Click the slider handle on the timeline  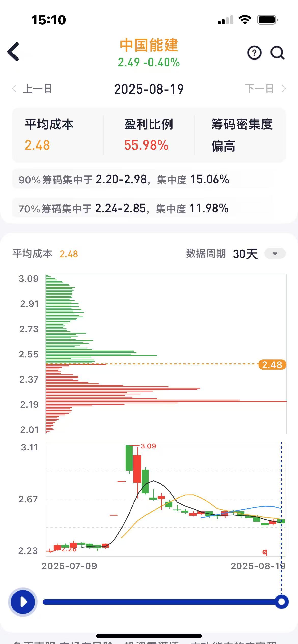[281, 602]
